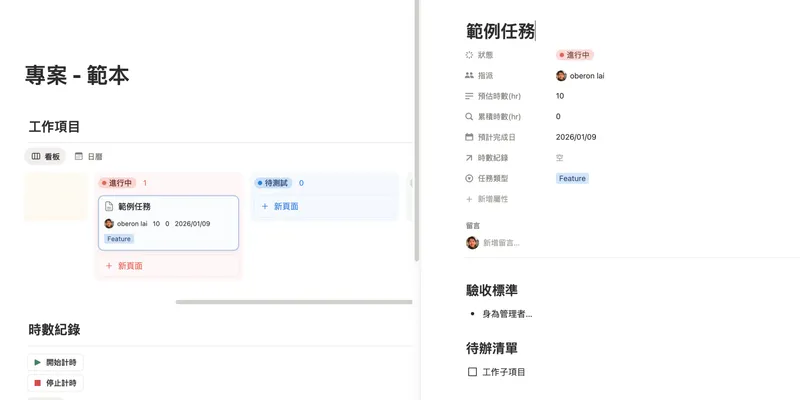
Task: Click oberon lai avatar on the card
Action: coord(109,223)
